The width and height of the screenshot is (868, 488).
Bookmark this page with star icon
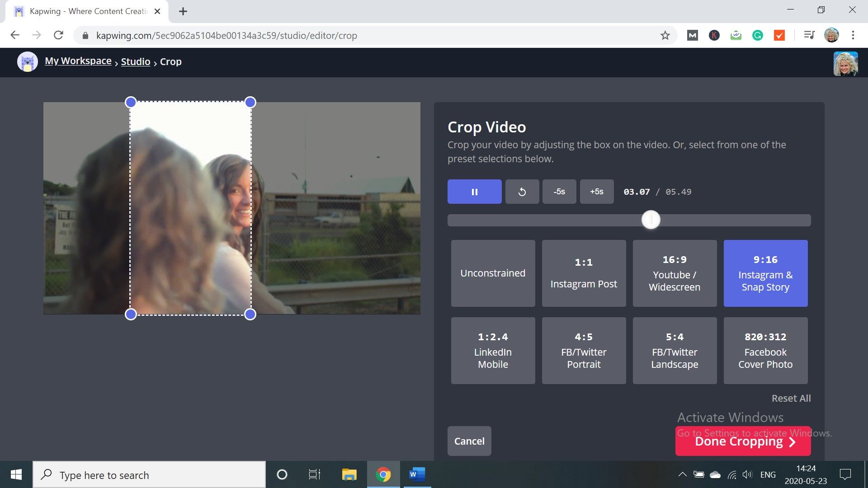coord(665,35)
